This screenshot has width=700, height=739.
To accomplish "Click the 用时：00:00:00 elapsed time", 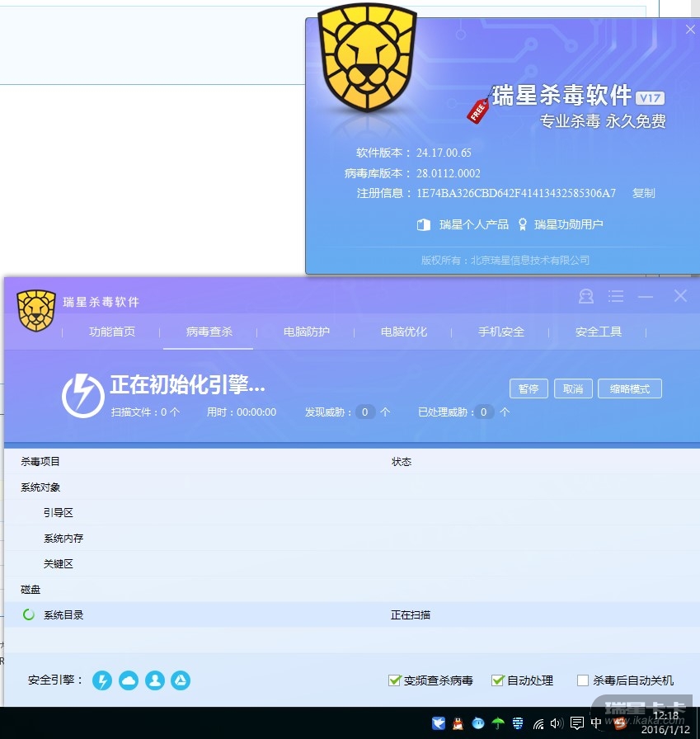I will pyautogui.click(x=242, y=412).
